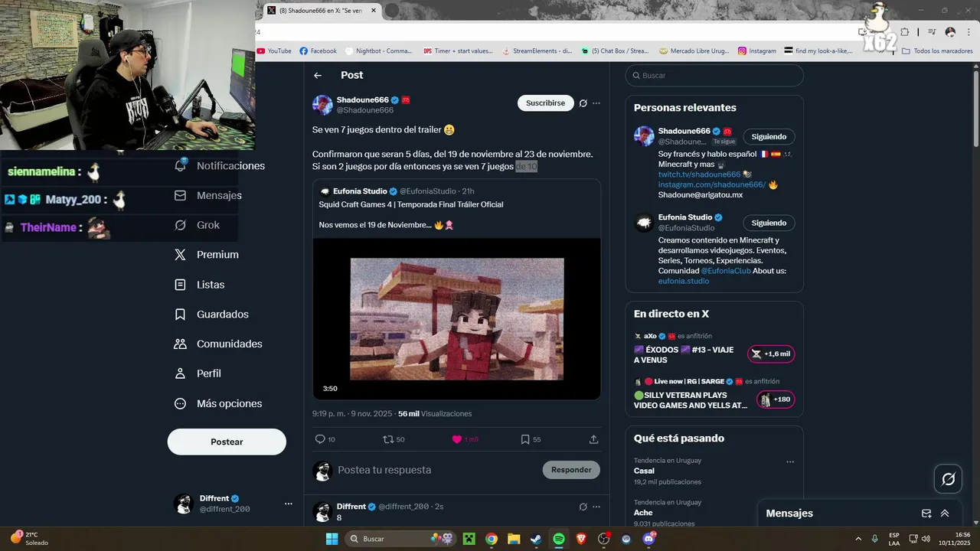Open the twitch.tv/shadoune666 link
The width and height of the screenshot is (980, 551).
point(699,174)
